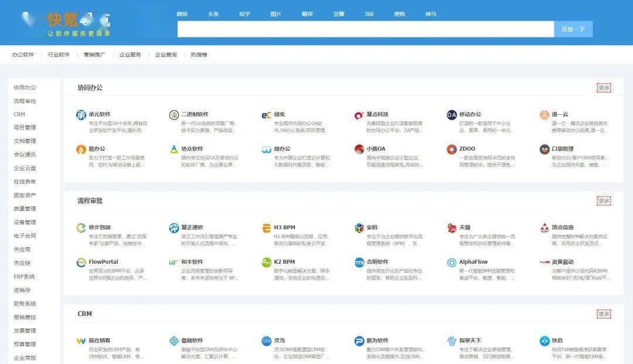This screenshot has width=633, height=364.
Task: Open 会议通讯 in the left sidebar
Action: [x=25, y=155]
